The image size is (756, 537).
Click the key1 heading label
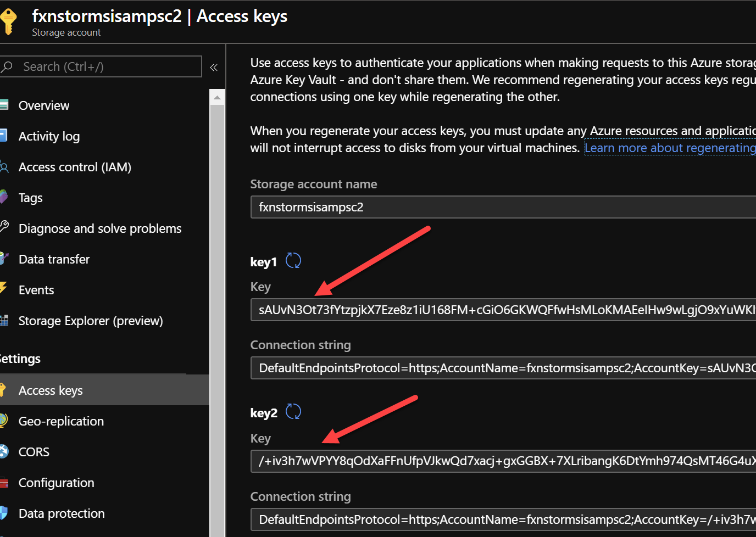[x=264, y=262]
